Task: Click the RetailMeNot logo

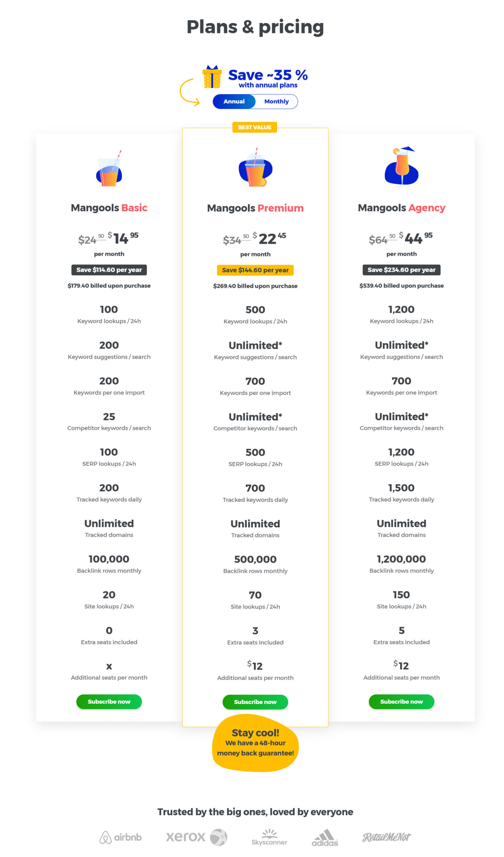Action: coord(386,837)
